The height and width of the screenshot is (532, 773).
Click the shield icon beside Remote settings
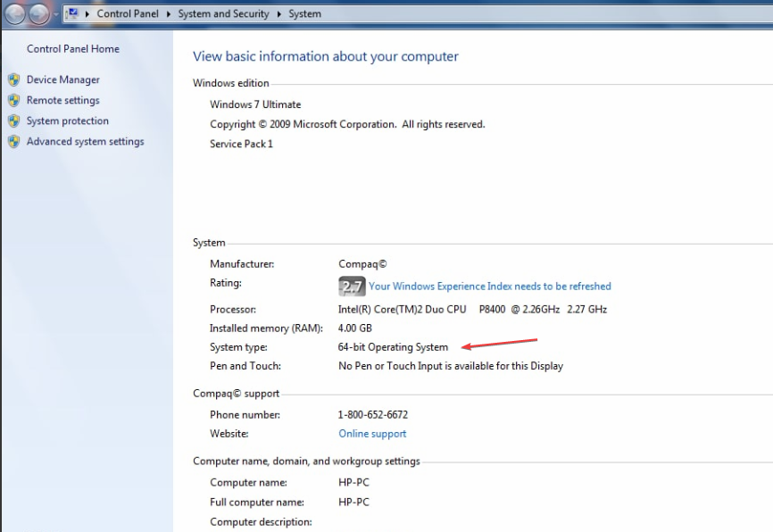(13, 101)
